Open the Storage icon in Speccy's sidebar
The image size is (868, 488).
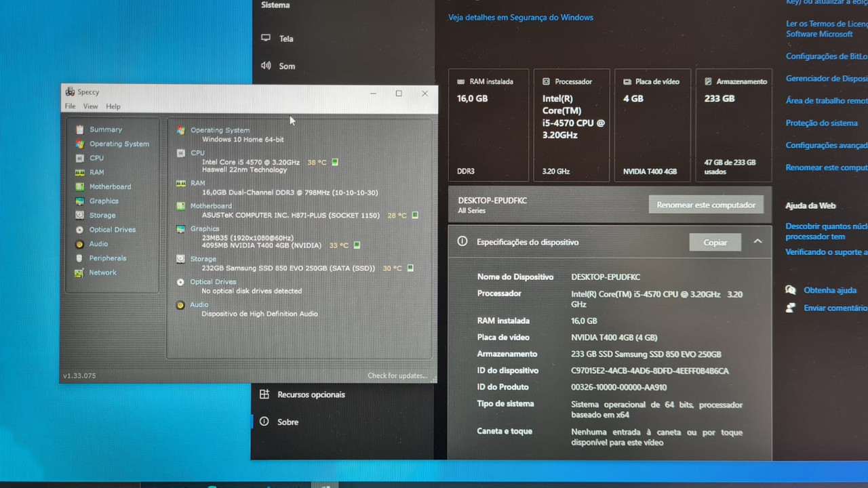click(79, 216)
